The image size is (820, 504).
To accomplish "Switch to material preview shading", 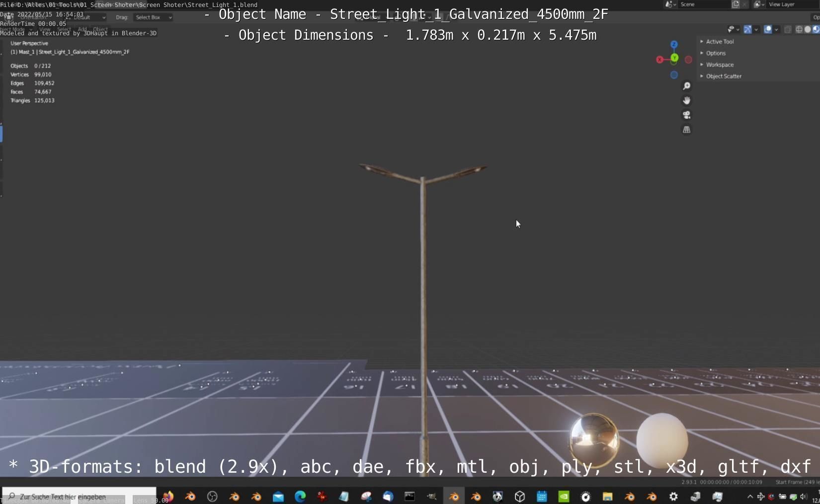I will 816,30.
